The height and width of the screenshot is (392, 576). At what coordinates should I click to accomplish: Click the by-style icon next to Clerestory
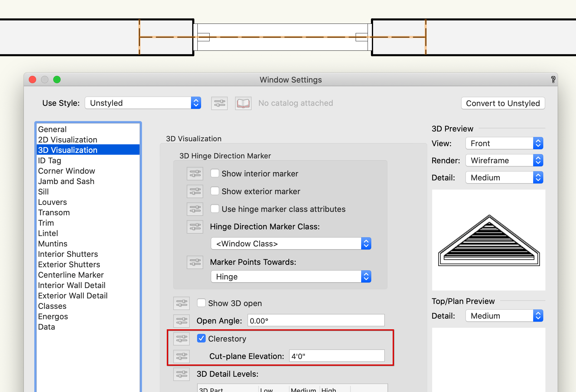(181, 338)
